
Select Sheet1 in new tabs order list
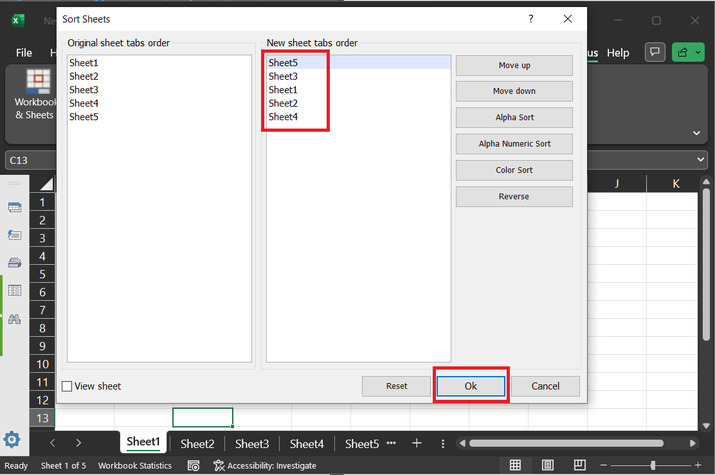coord(359,90)
